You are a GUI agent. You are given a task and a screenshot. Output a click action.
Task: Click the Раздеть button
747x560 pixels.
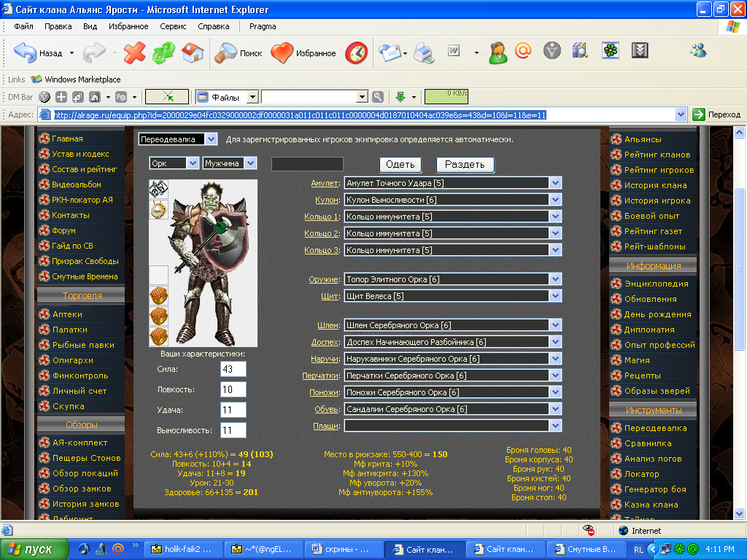point(465,165)
